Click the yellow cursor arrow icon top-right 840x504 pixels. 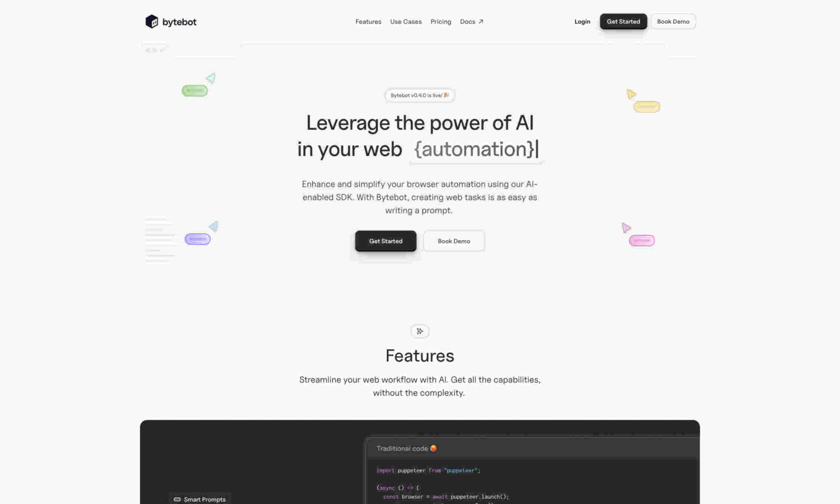point(631,94)
